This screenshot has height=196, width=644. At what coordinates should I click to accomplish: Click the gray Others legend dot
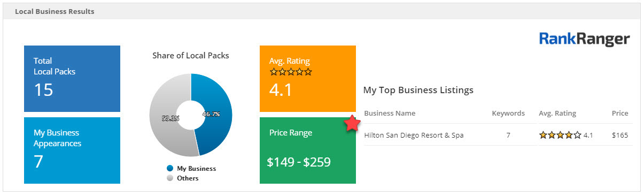pos(170,178)
